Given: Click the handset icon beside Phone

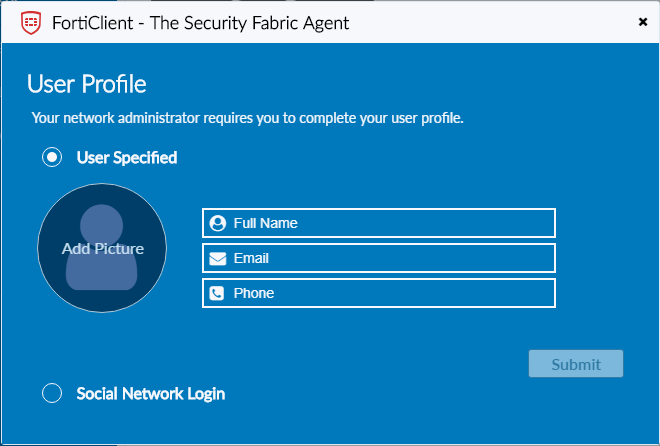Looking at the screenshot, I should click(x=218, y=293).
